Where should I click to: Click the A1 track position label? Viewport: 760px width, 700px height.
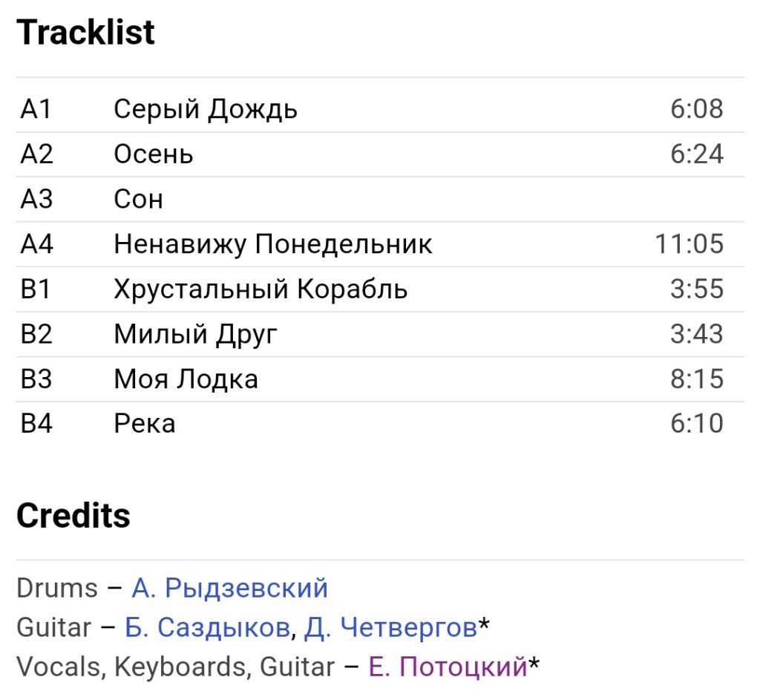36,109
